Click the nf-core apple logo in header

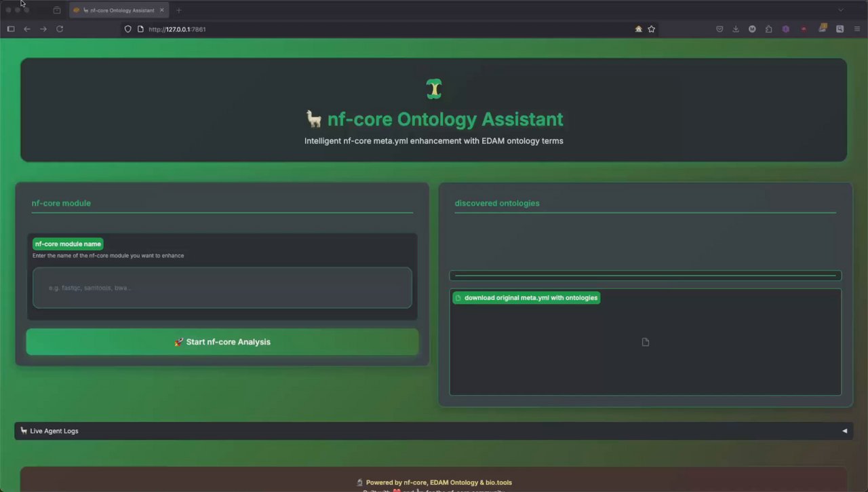click(434, 89)
